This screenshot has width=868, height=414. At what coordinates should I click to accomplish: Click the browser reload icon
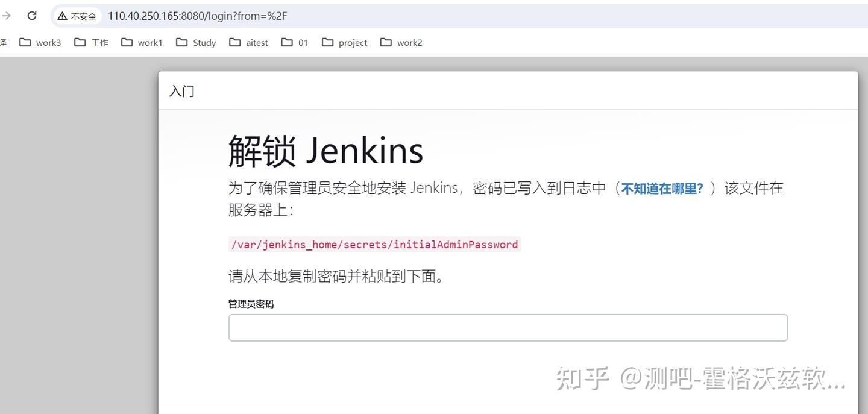(x=31, y=16)
